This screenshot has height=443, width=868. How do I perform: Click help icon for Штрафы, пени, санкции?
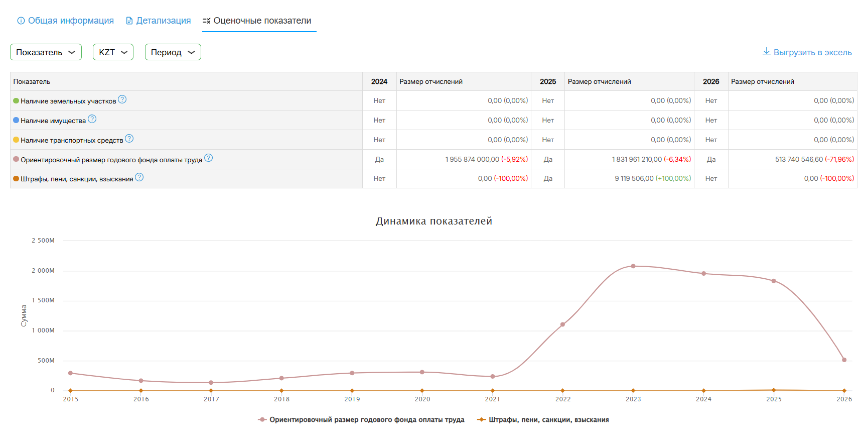pyautogui.click(x=139, y=177)
